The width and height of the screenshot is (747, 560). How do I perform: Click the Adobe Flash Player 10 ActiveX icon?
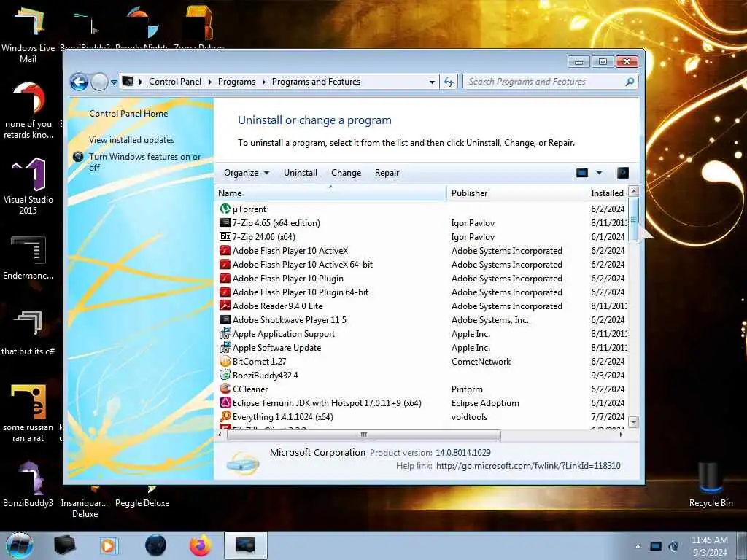click(x=225, y=251)
